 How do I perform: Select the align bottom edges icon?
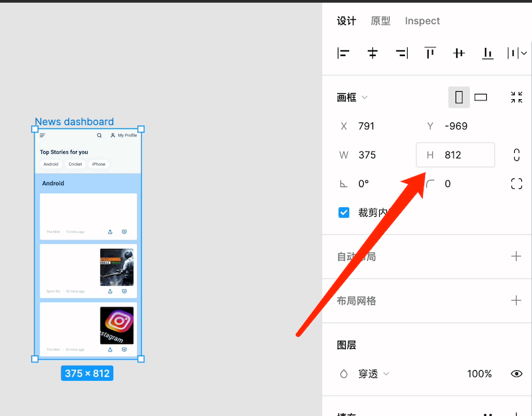(487, 53)
